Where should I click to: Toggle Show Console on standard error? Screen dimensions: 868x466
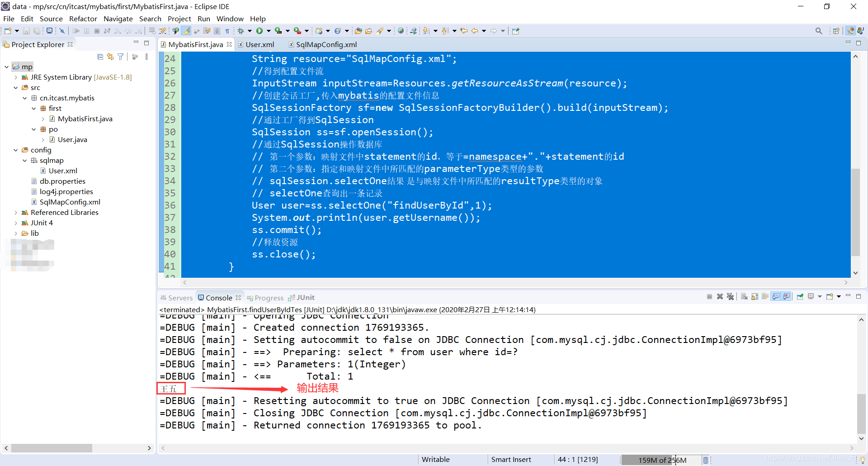(787, 297)
